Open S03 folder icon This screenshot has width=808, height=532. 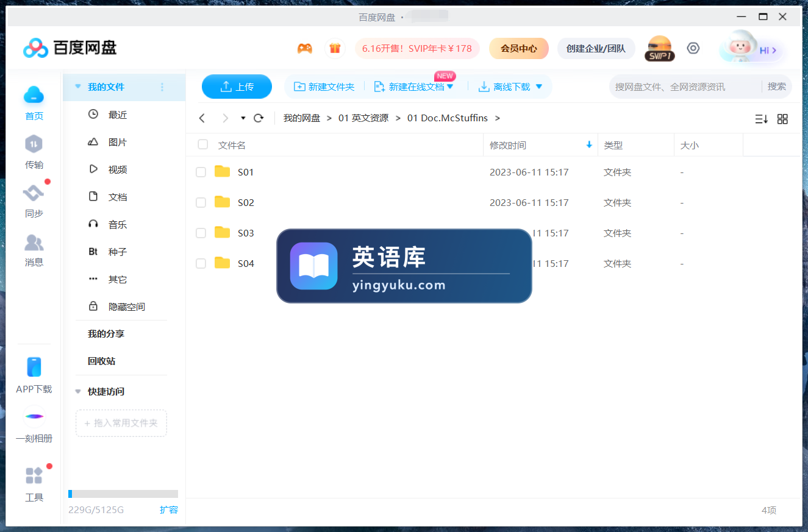pyautogui.click(x=223, y=232)
